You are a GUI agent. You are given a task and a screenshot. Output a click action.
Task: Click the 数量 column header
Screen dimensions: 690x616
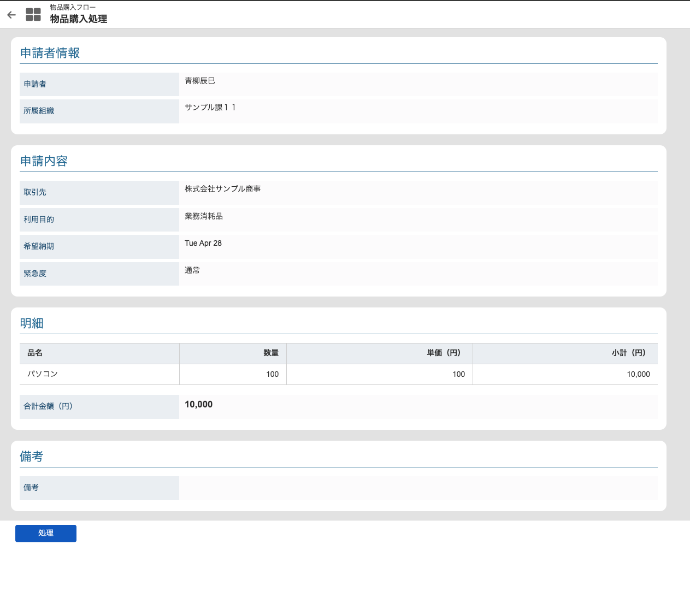pyautogui.click(x=271, y=353)
